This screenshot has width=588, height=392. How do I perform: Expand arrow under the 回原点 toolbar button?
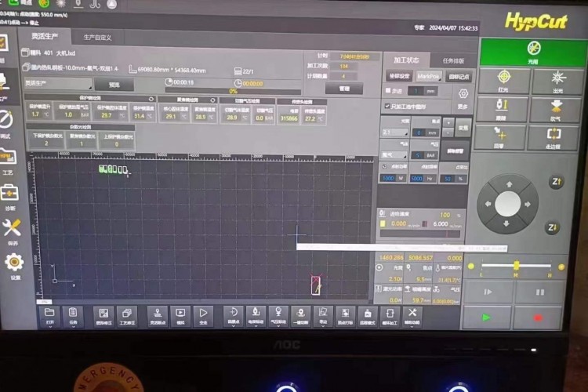click(234, 327)
